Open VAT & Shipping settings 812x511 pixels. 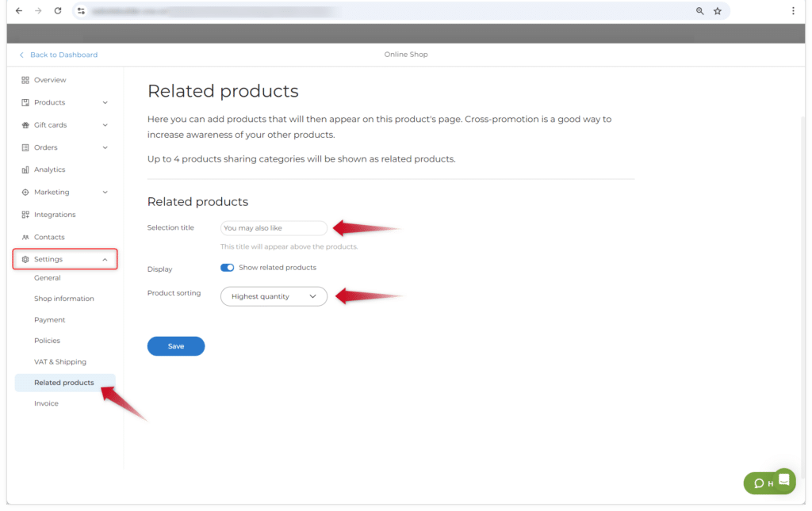coord(60,362)
